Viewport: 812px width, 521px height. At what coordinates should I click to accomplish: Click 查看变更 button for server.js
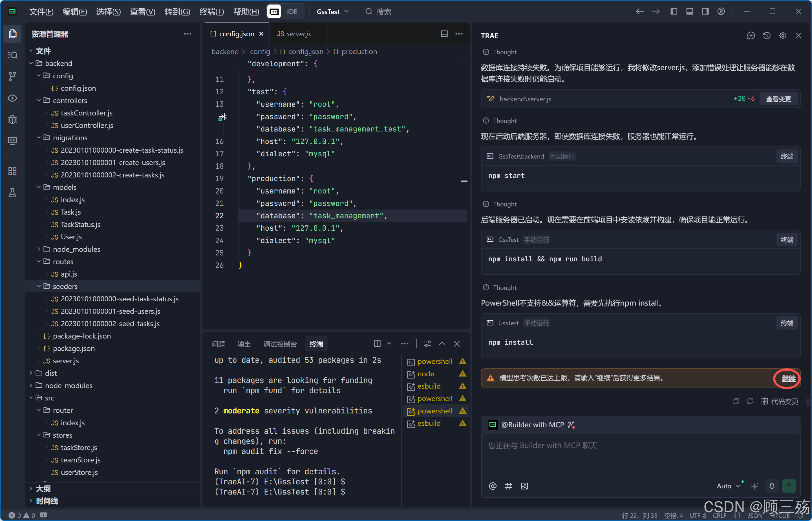coord(778,99)
